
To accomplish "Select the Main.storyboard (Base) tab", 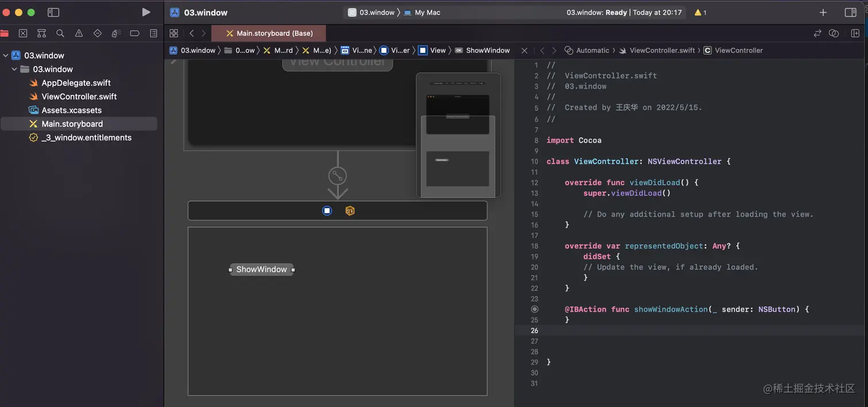I will coord(269,33).
